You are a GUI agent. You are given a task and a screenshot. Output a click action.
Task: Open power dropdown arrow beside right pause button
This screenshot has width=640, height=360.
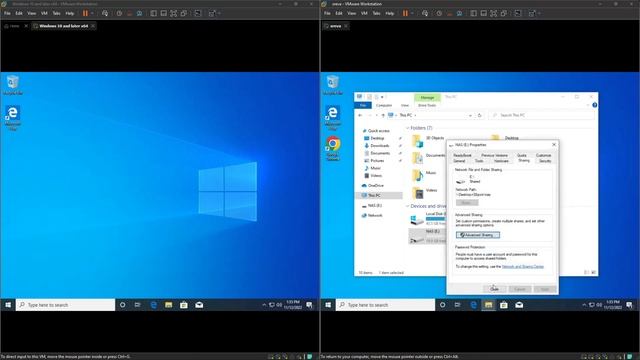pos(412,13)
